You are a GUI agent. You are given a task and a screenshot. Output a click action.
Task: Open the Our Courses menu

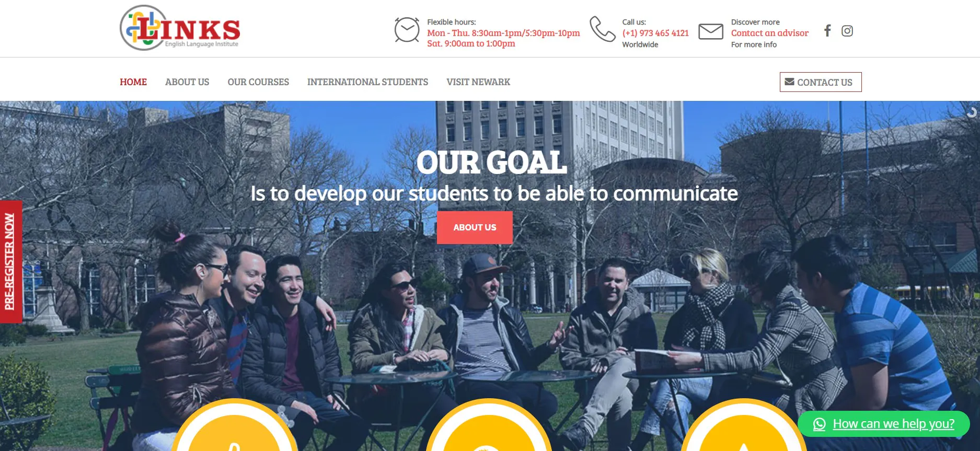coord(258,82)
